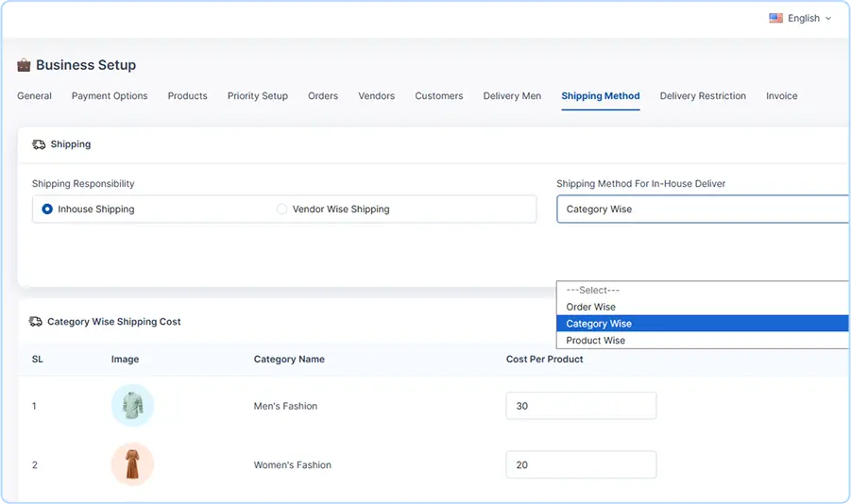This screenshot has width=851, height=504.
Task: Click the SL column header
Action: click(x=38, y=360)
